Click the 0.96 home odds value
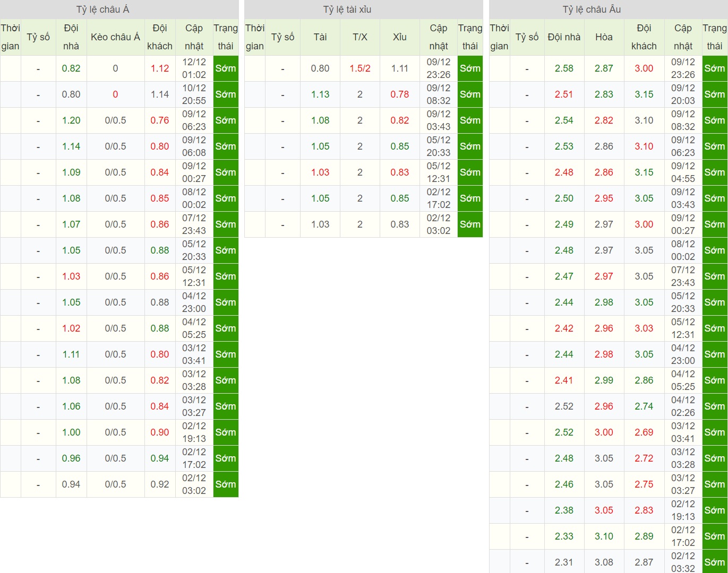Screen dimensions: 728x573 pyautogui.click(x=71, y=458)
